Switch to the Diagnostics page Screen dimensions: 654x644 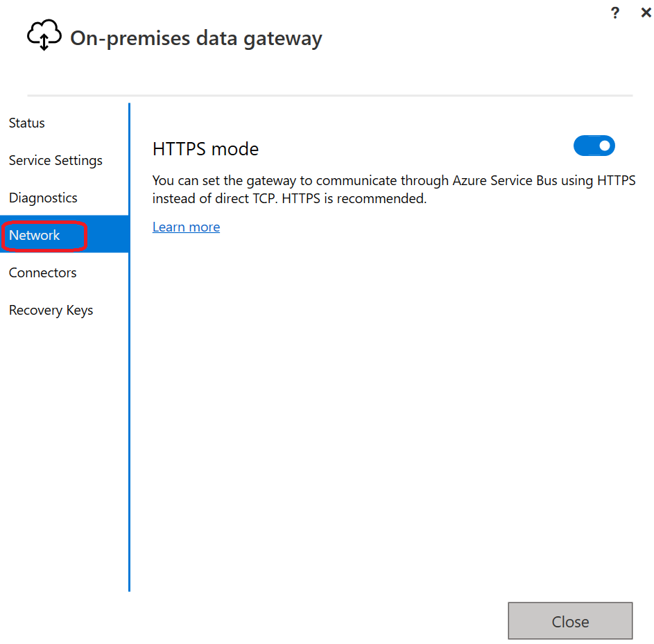(x=43, y=198)
